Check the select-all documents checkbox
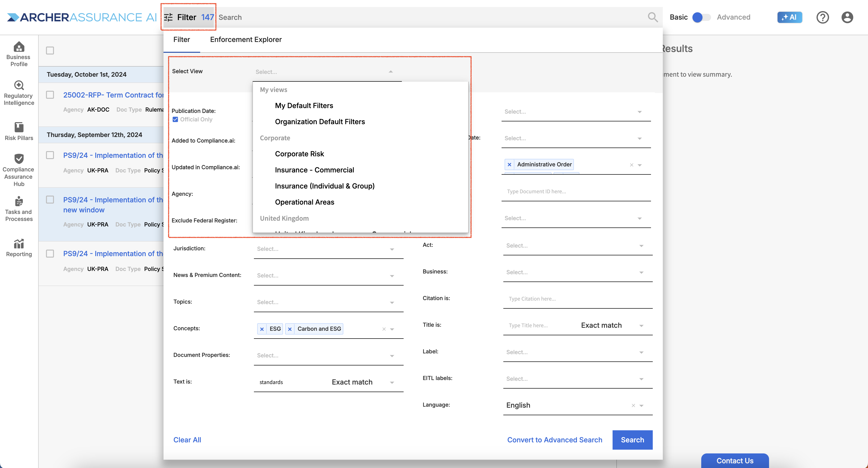Viewport: 868px width, 468px height. [50, 51]
